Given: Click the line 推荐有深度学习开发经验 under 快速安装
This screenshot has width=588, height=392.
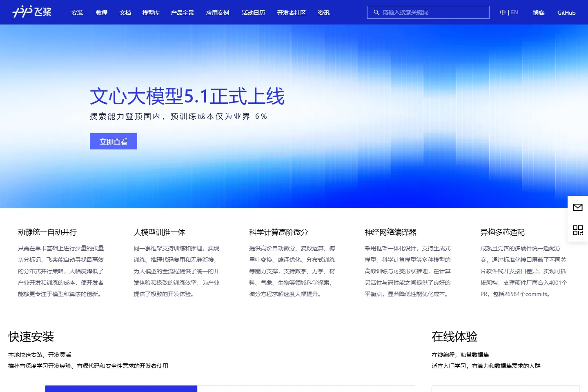Looking at the screenshot, I should click(x=88, y=366).
